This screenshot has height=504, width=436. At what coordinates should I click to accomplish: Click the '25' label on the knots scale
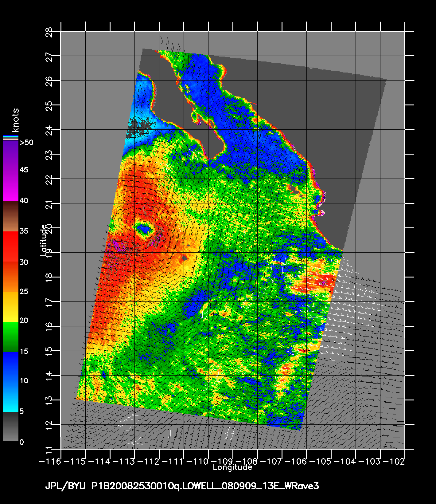(24, 291)
